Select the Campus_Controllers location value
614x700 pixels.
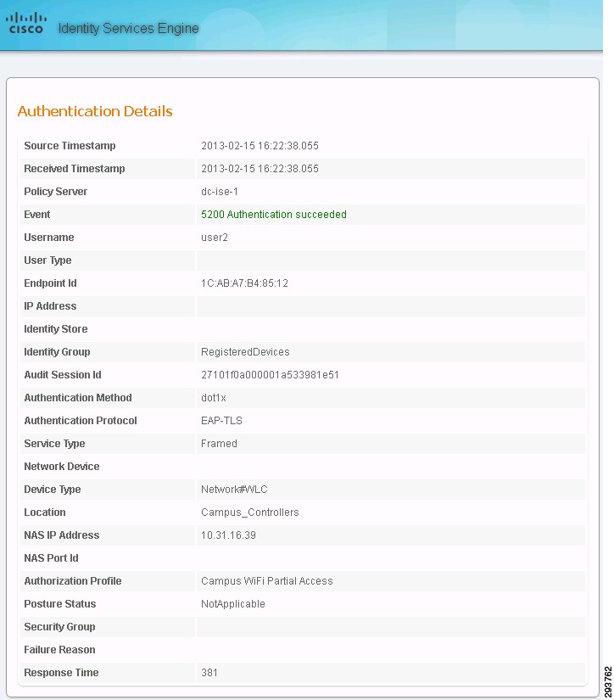[x=250, y=512]
